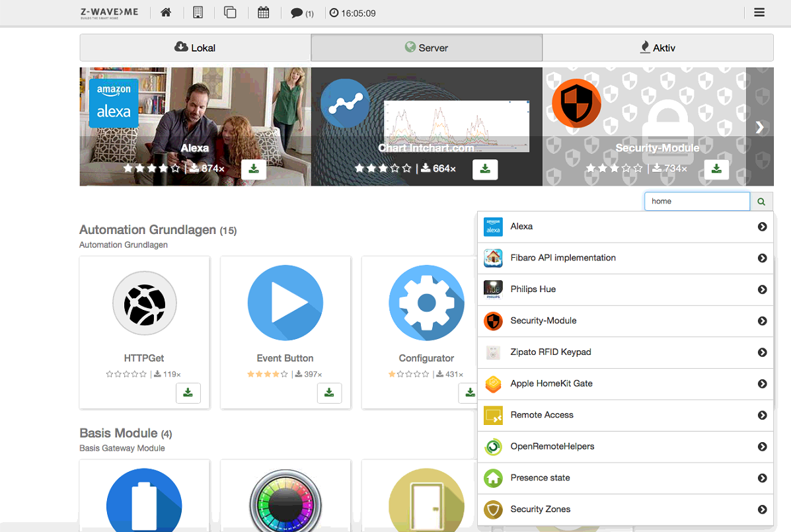Open the elements overview icon

[x=230, y=13]
